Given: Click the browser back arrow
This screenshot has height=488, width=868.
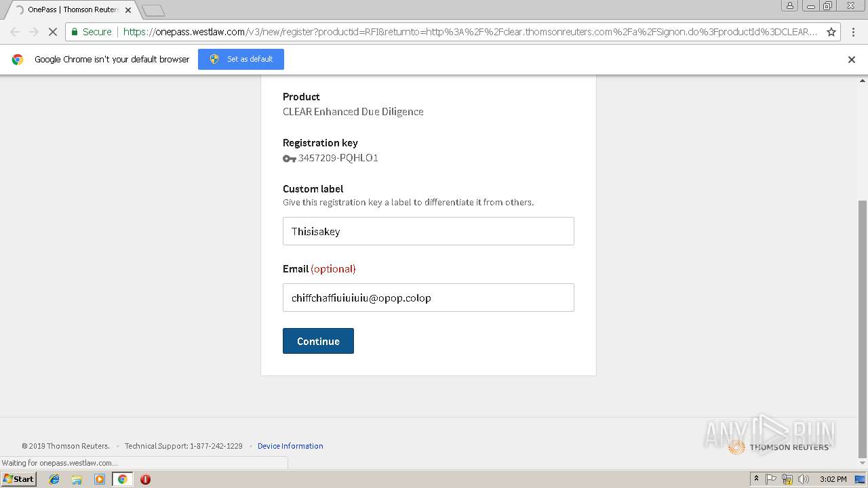Looking at the screenshot, I should point(15,32).
